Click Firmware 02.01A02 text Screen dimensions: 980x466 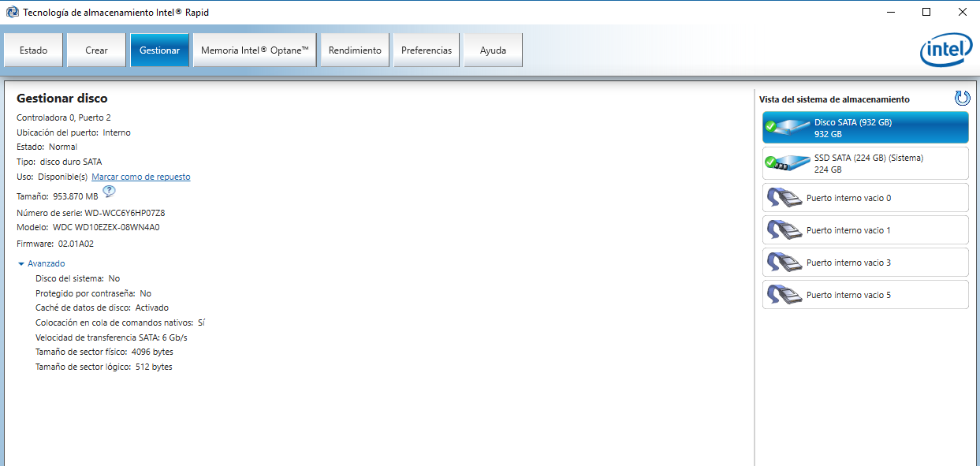(55, 244)
